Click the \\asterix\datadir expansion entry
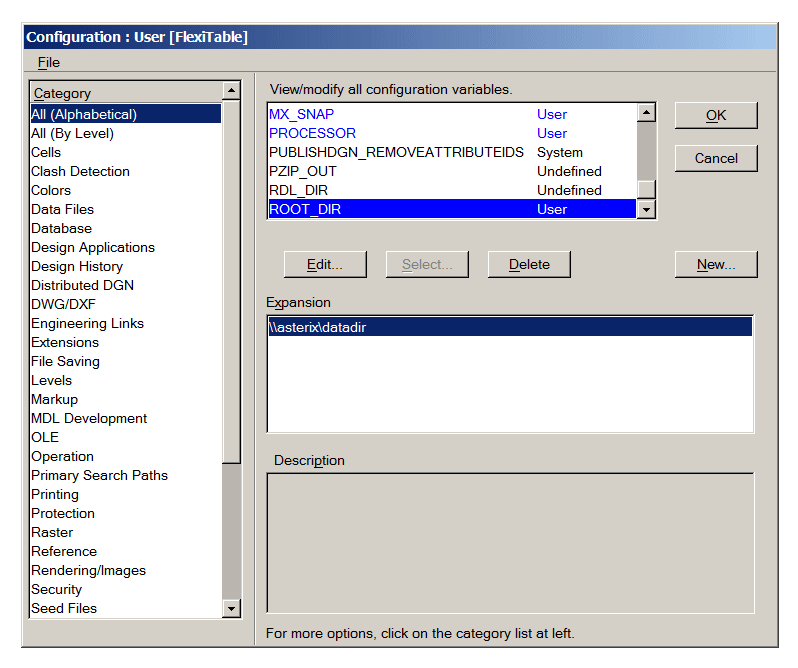798x668 pixels. click(510, 327)
